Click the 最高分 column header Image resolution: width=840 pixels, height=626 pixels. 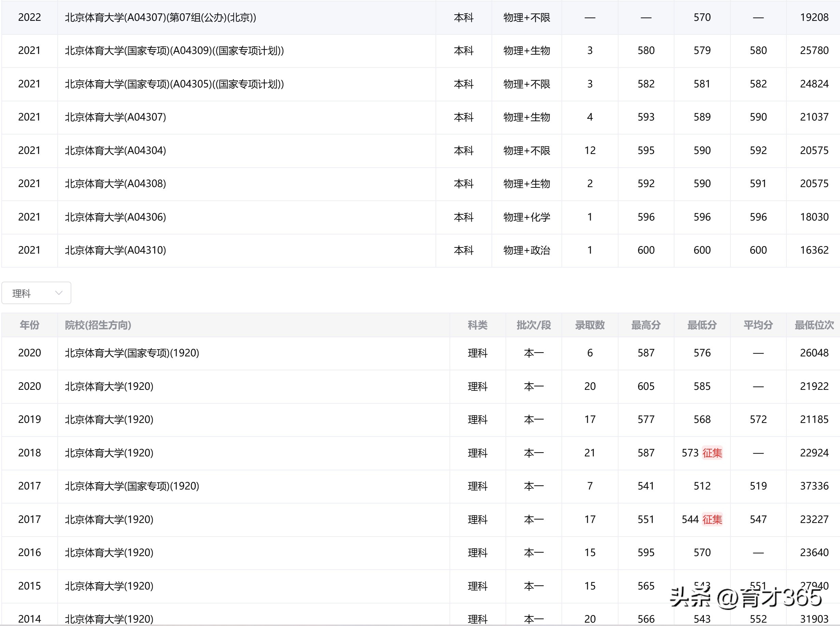coord(646,325)
